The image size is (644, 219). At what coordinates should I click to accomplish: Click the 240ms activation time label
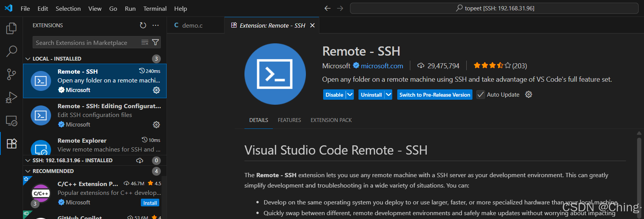(150, 71)
